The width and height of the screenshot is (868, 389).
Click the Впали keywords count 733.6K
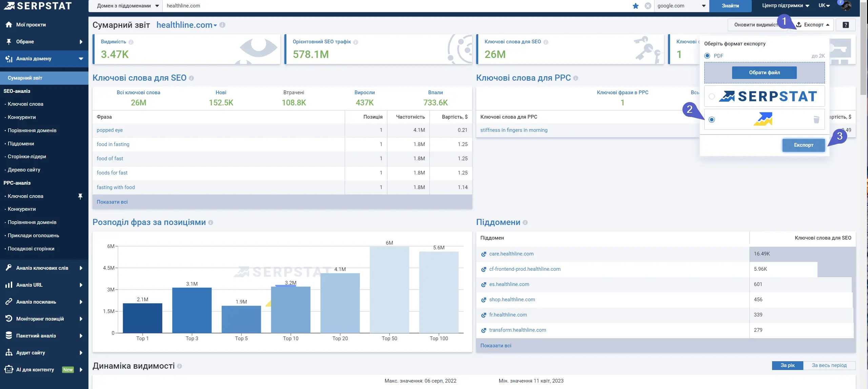point(436,103)
